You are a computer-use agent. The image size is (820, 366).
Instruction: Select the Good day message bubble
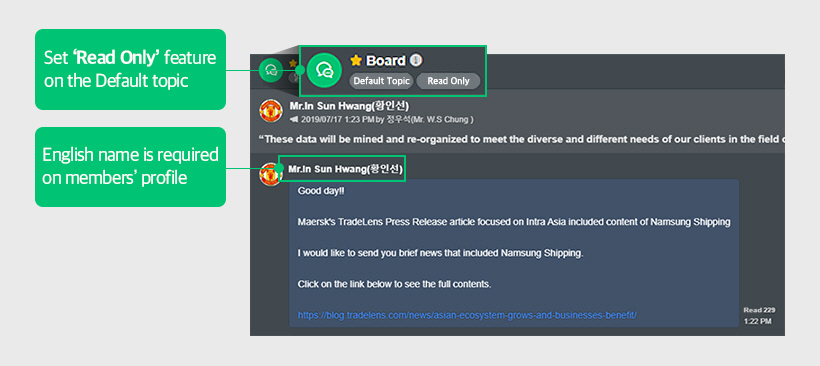click(514, 253)
